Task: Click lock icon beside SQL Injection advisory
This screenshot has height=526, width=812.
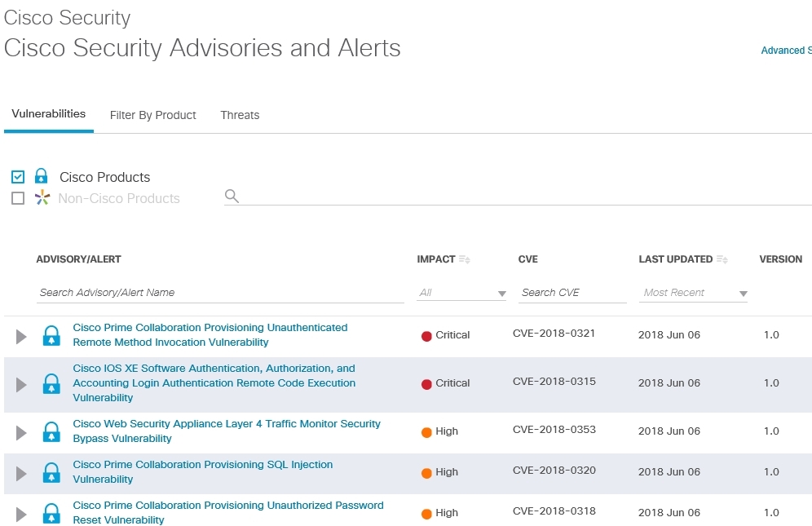Action: click(51, 472)
